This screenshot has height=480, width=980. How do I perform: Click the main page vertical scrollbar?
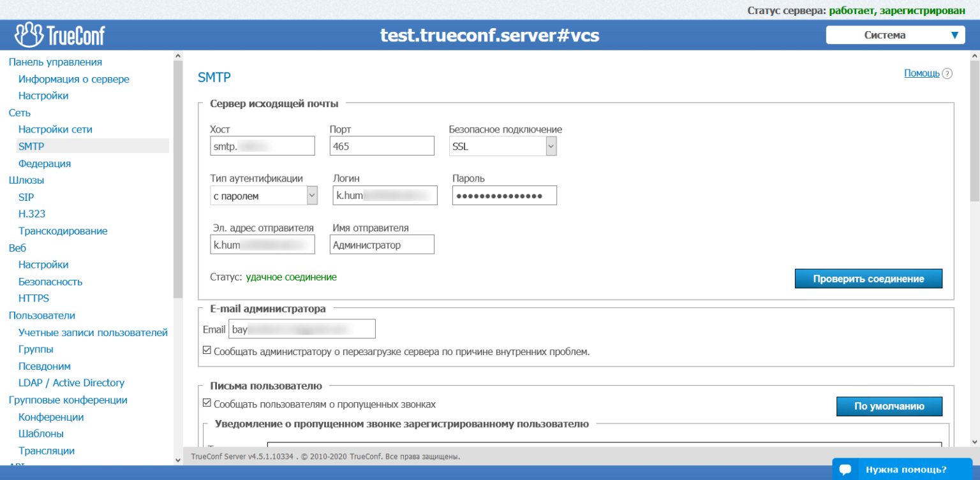point(975,131)
